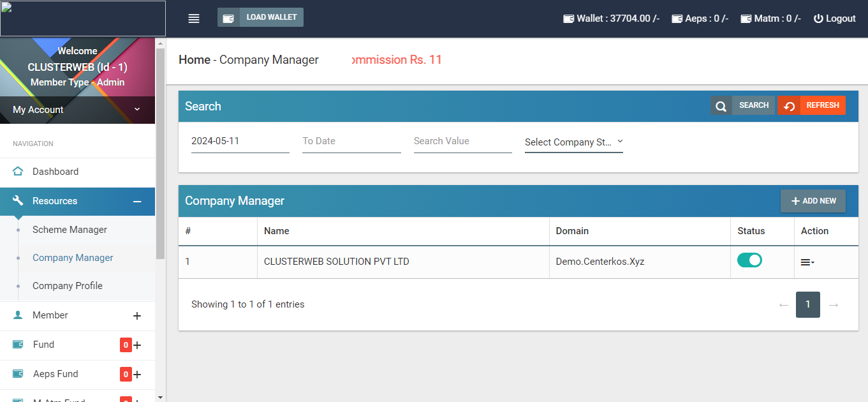Open the Action menu for the company row
Image resolution: width=868 pixels, height=402 pixels.
807,262
